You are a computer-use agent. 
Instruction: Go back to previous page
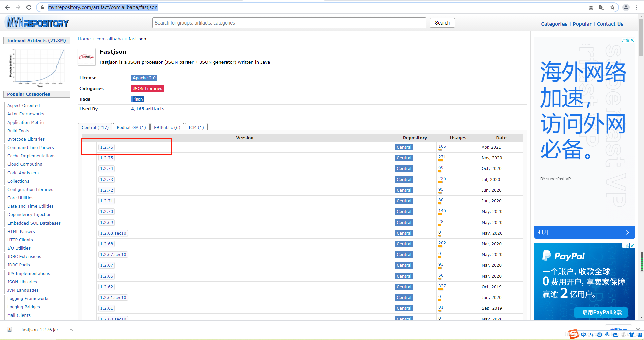click(x=7, y=7)
